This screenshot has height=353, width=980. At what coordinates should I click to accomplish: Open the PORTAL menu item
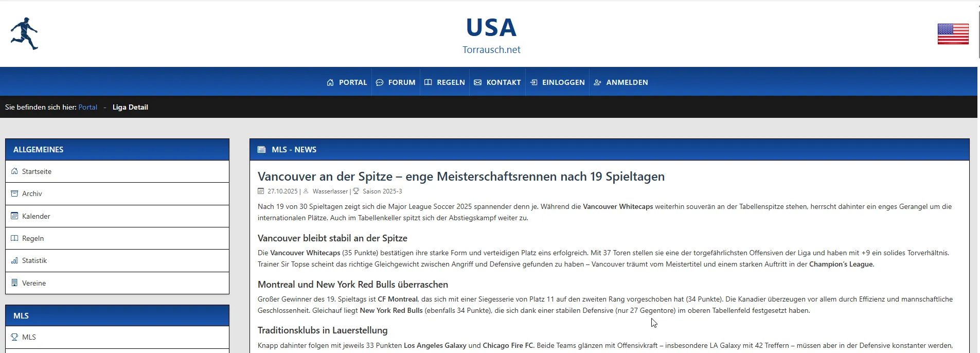(x=347, y=82)
